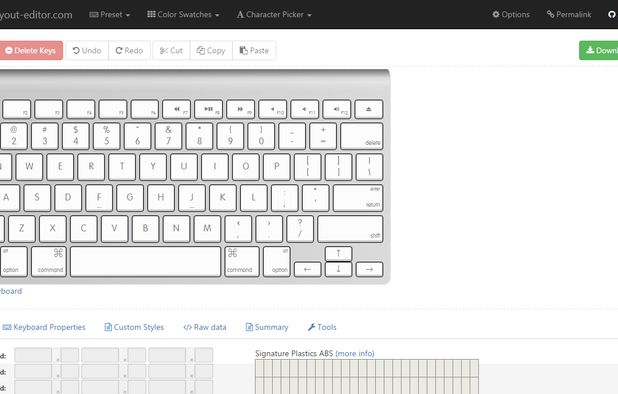Select the return key on keyboard
Image resolution: width=618 pixels, height=394 pixels.
pyautogui.click(x=358, y=198)
